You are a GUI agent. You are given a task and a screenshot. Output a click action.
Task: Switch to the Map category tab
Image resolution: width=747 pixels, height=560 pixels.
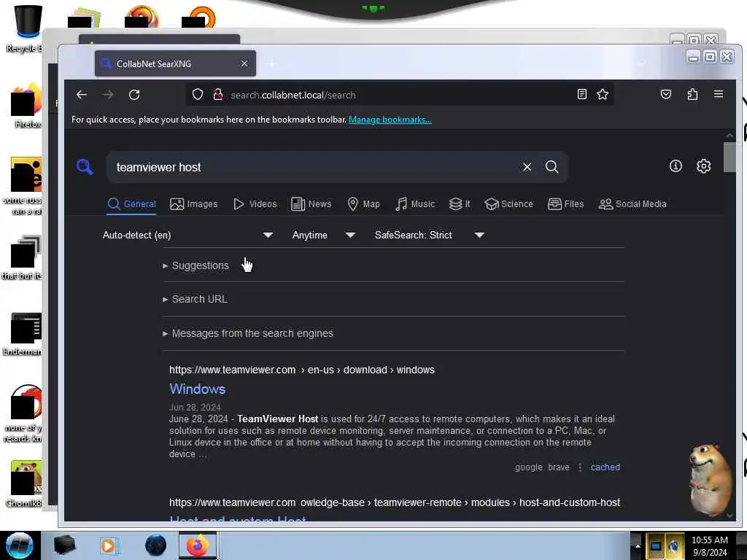tap(363, 204)
